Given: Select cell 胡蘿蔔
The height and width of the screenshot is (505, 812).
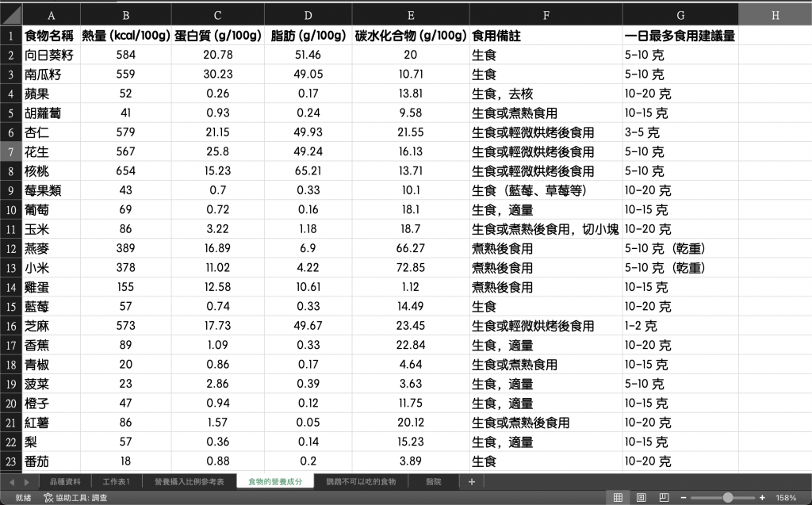Looking at the screenshot, I should click(x=52, y=113).
